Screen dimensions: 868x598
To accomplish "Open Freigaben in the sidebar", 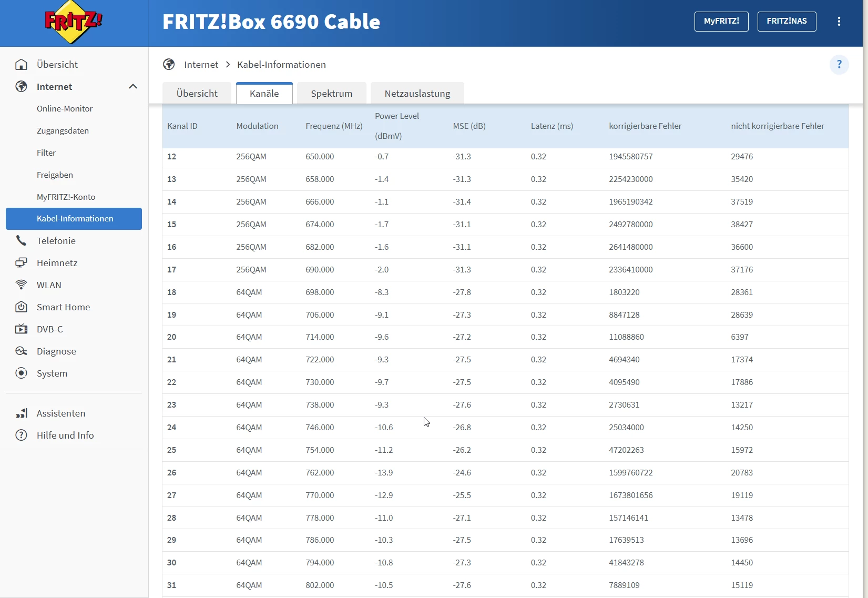I will (x=55, y=175).
